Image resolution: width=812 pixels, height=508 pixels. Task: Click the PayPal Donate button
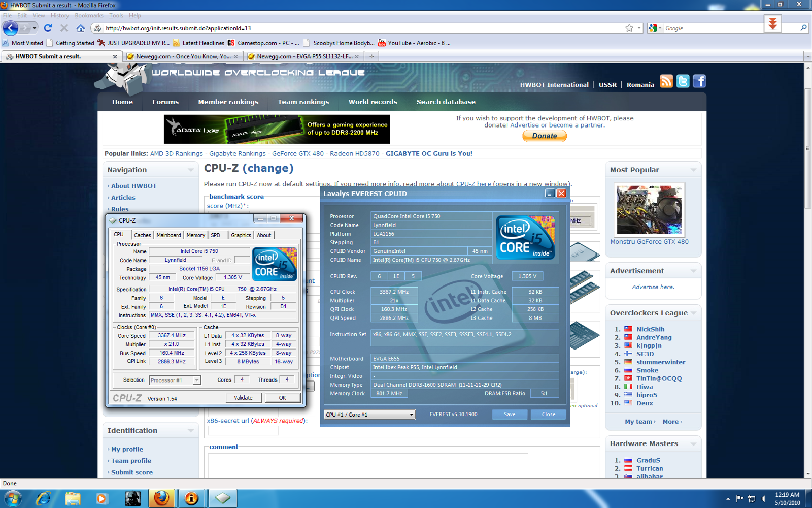pos(545,136)
